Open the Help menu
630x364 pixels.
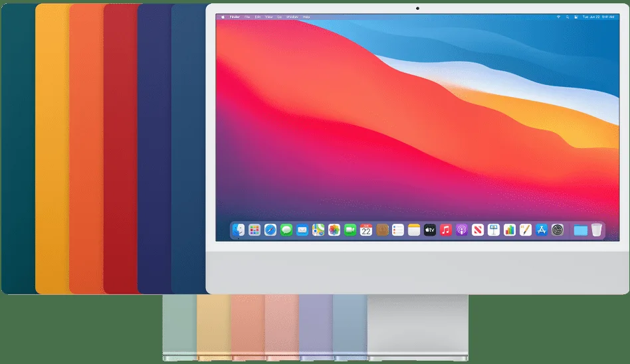[x=306, y=17]
